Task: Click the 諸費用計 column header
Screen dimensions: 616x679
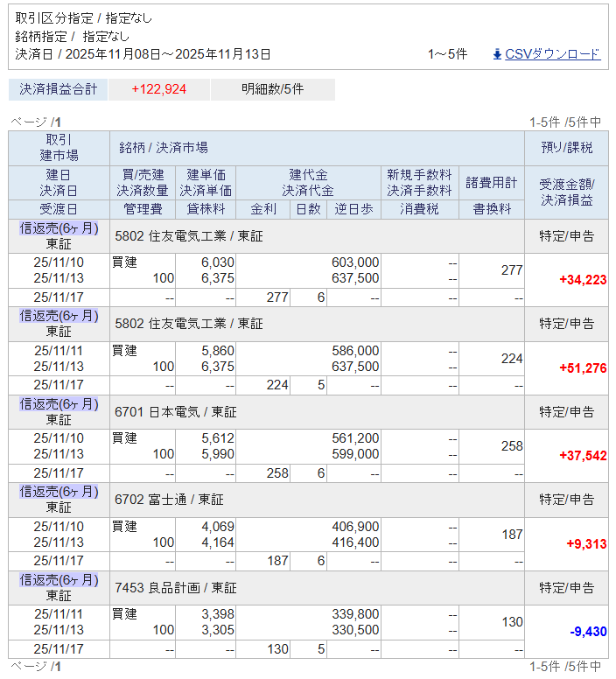Action: coord(492,183)
